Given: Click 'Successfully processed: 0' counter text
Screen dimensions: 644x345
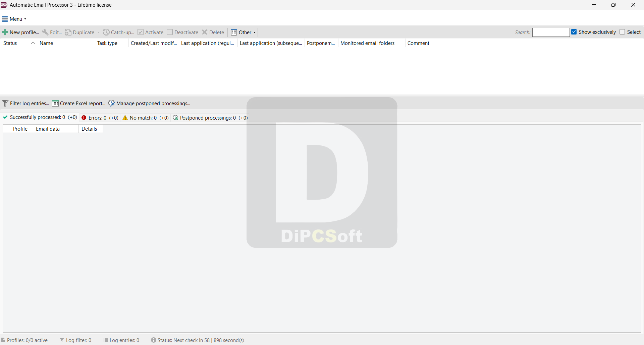Looking at the screenshot, I should (38, 117).
